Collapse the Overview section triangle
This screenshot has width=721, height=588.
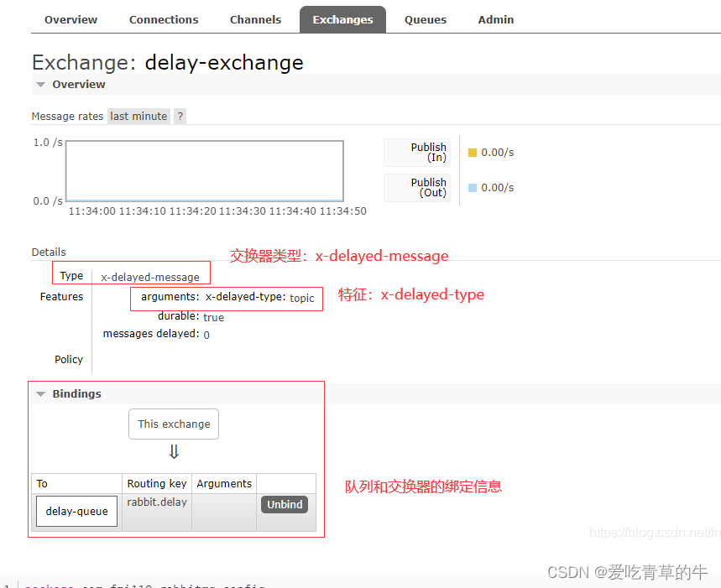[x=41, y=85]
